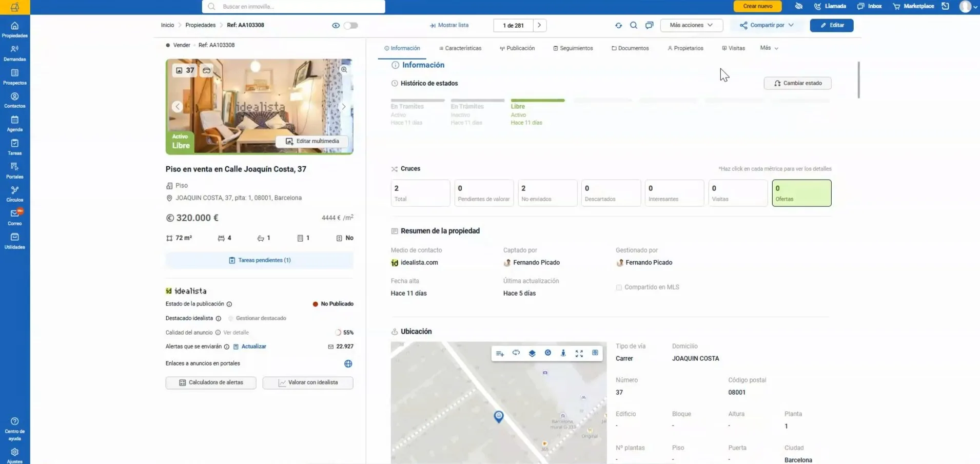
Task: Open the Portales sidebar section
Action: (x=14, y=170)
